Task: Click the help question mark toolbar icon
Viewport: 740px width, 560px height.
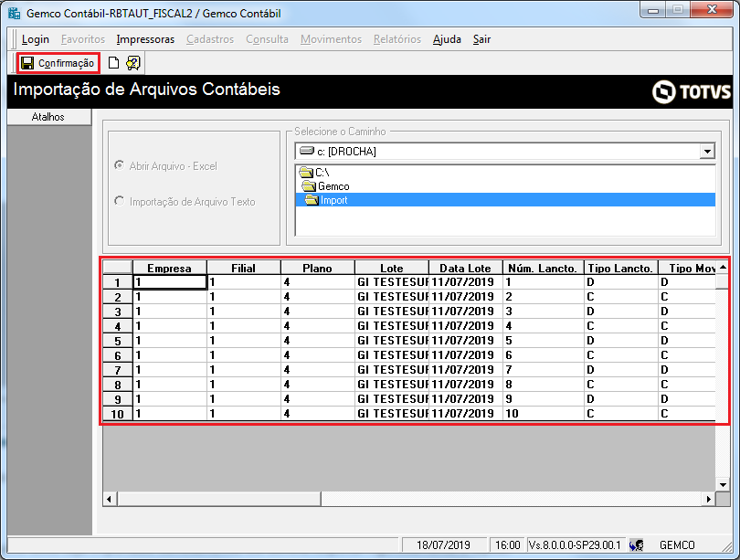Action: pos(133,63)
